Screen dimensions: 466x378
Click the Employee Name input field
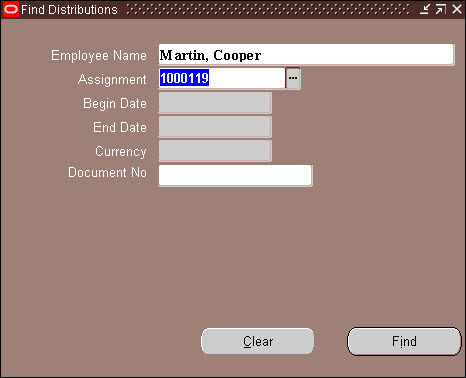point(306,55)
